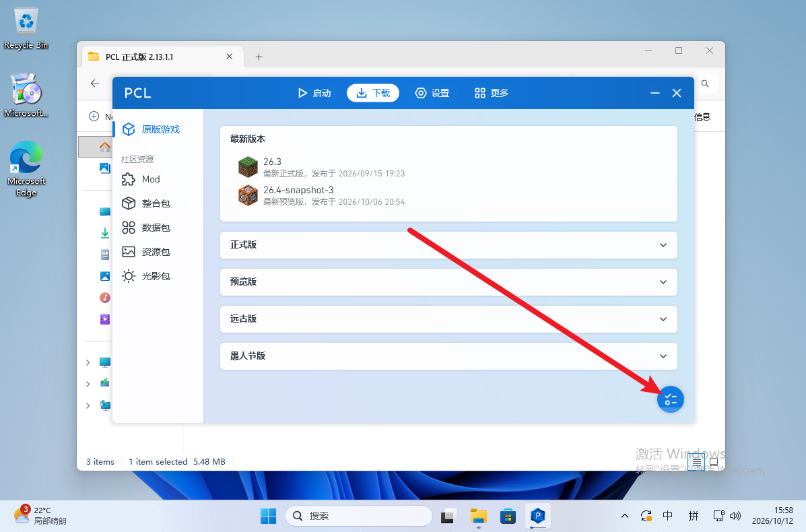Switch File Explorer to large icons view

click(x=714, y=462)
